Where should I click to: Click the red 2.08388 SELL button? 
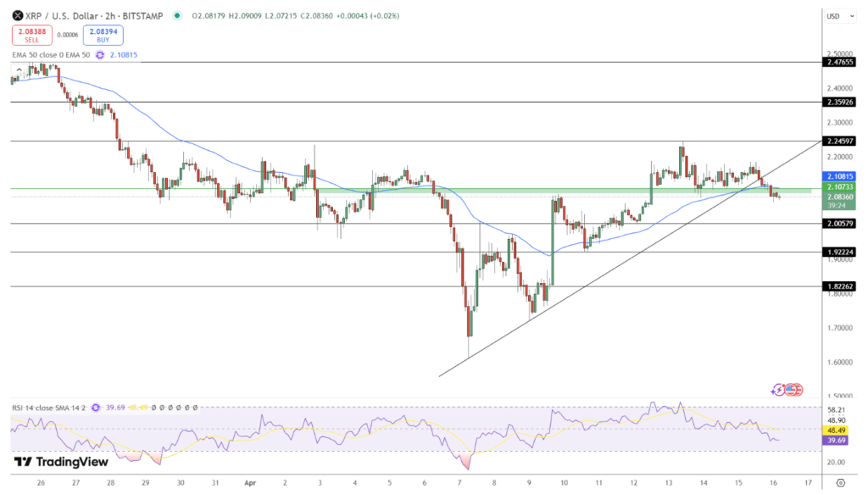pos(32,35)
